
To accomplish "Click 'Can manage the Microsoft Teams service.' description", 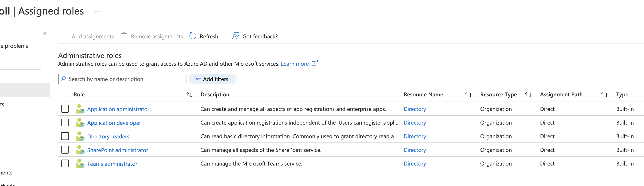I will [x=251, y=164].
